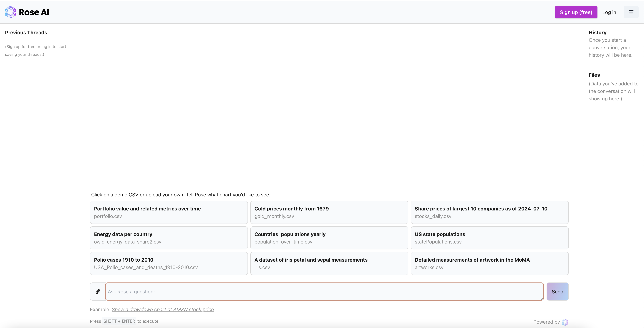Screen dimensions: 644x328
Task: Open the hamburger menu
Action: 631,12
